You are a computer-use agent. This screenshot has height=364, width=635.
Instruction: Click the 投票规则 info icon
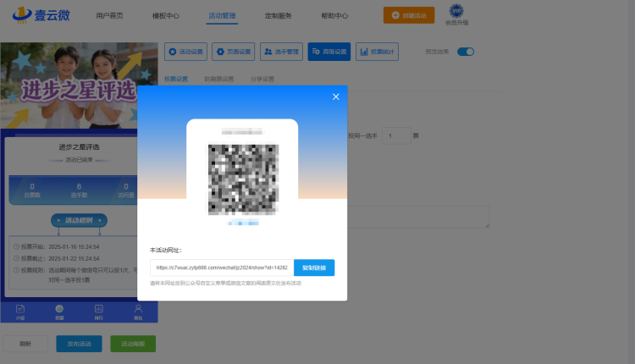click(17, 270)
